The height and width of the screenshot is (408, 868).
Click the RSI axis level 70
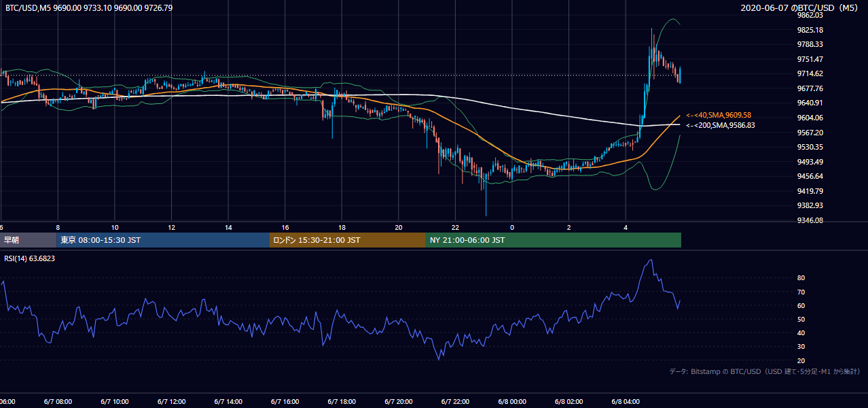point(801,292)
